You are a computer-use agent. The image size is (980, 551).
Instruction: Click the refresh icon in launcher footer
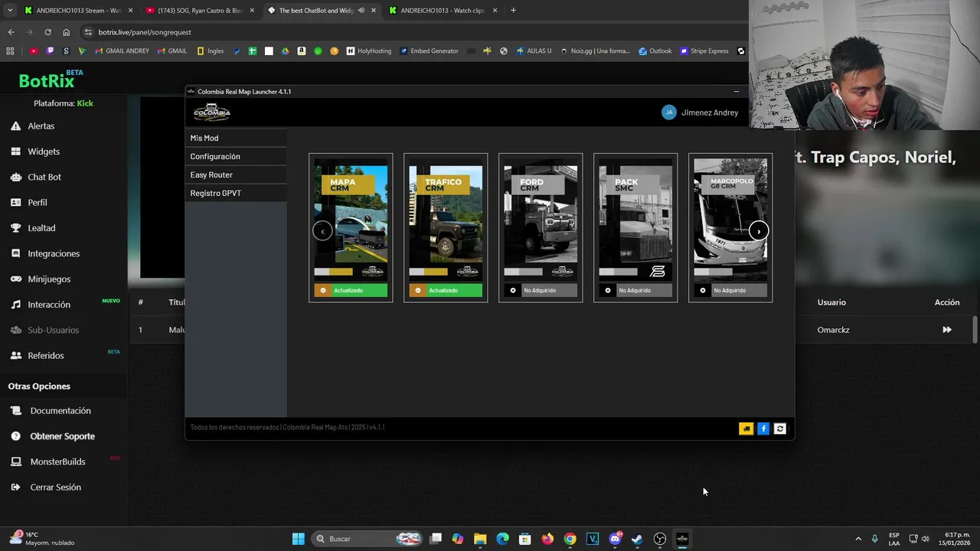tap(780, 429)
